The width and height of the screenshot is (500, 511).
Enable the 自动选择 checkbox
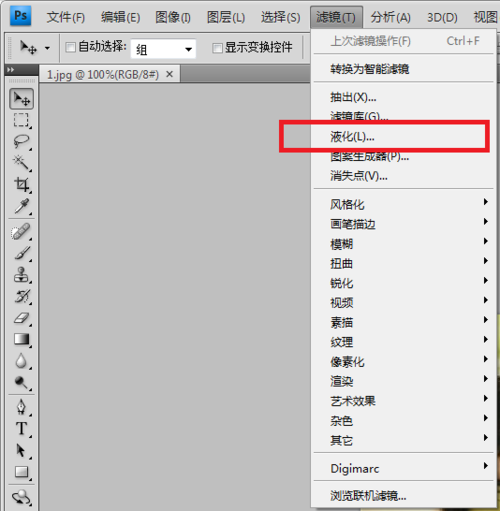[x=70, y=47]
